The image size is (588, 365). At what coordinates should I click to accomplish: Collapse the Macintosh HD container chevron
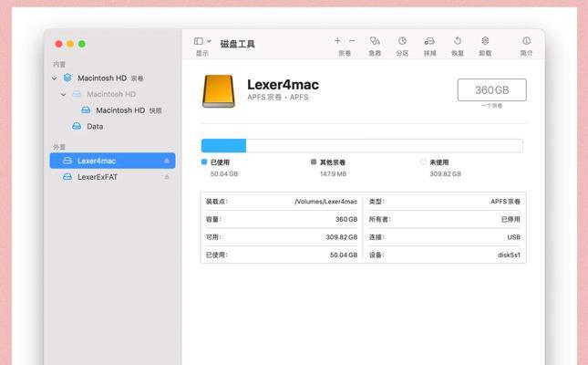55,78
